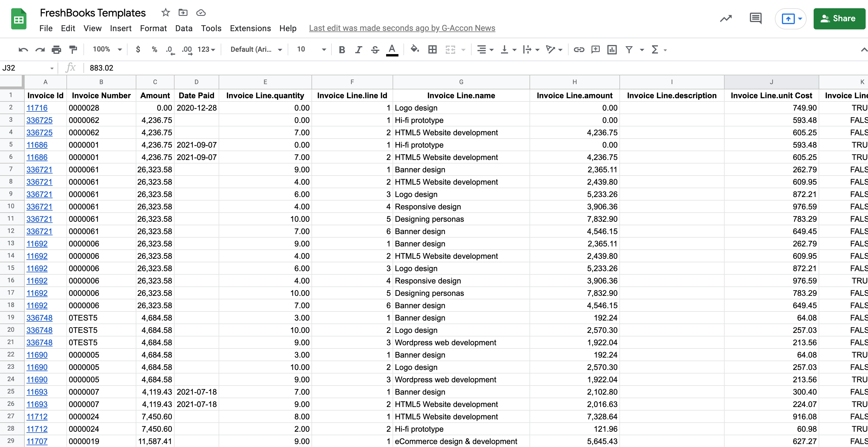Open the View menu
Screen dimensions: 868x447
tap(92, 28)
